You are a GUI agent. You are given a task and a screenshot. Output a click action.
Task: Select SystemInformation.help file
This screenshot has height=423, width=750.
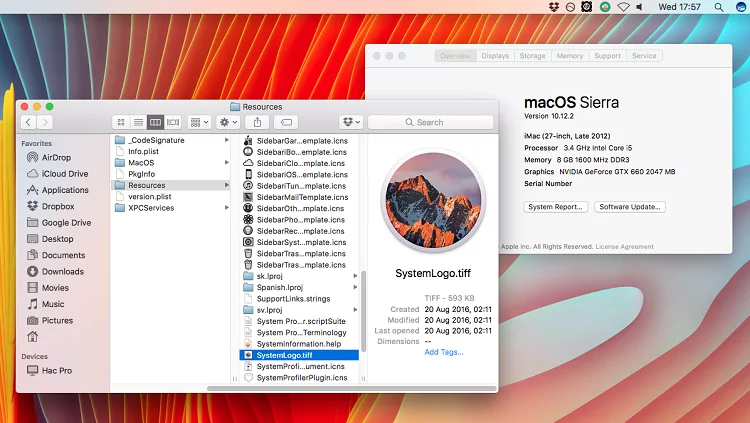coord(300,344)
